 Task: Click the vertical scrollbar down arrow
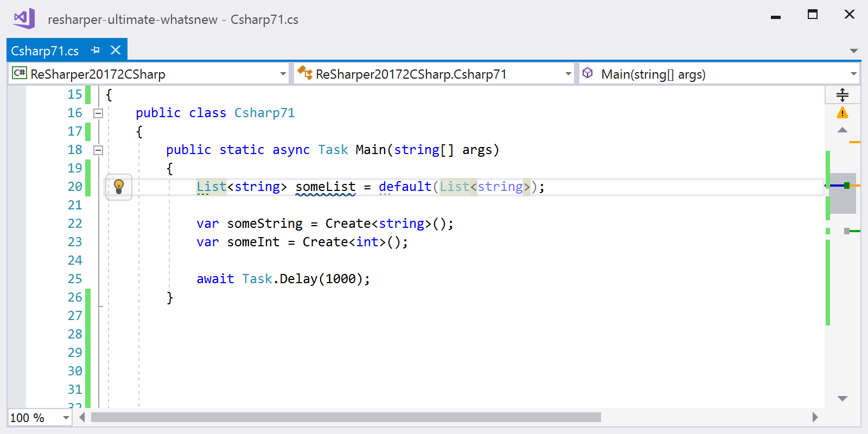(x=843, y=399)
